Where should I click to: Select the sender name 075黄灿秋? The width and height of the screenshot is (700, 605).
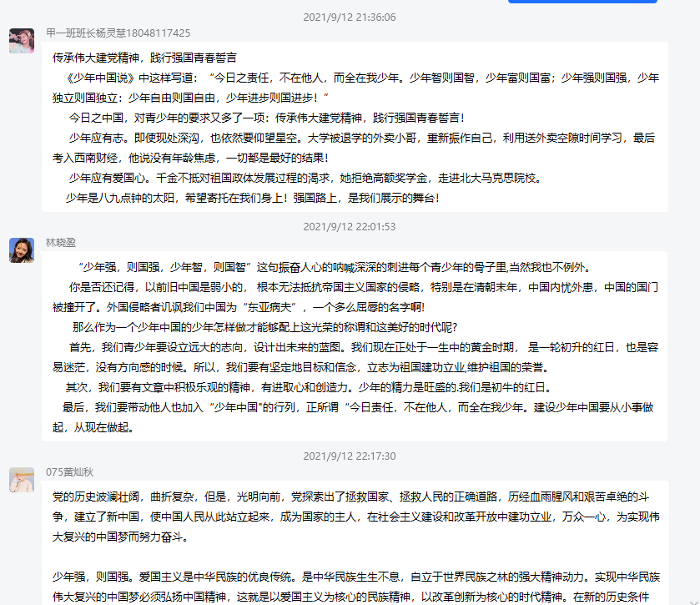click(x=70, y=471)
